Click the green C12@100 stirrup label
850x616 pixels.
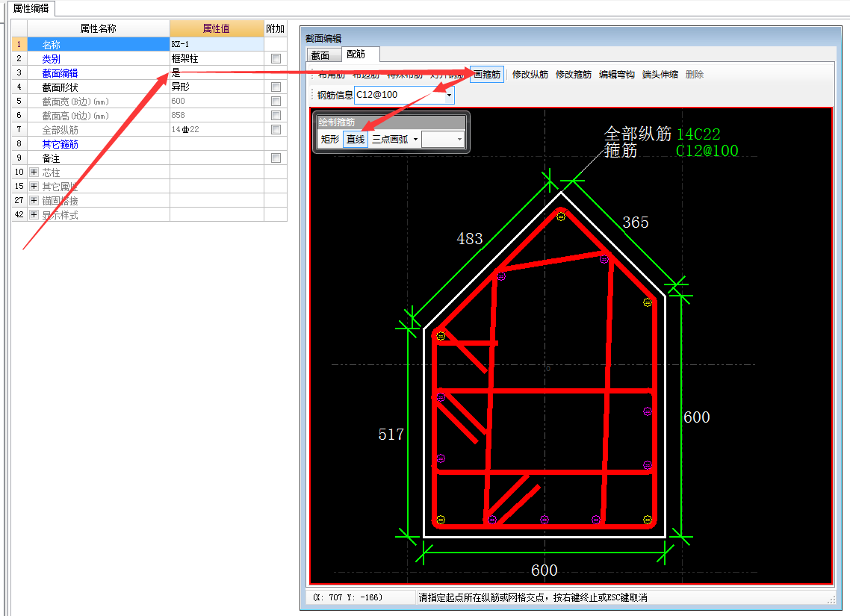tap(707, 151)
